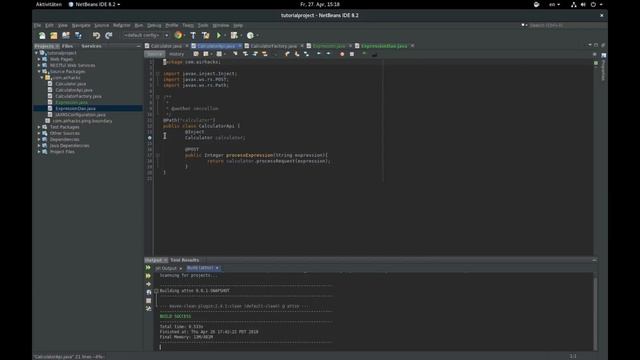This screenshot has height=360, width=640.
Task: Select ExpressionDao.java in the project tree
Action: [76, 109]
